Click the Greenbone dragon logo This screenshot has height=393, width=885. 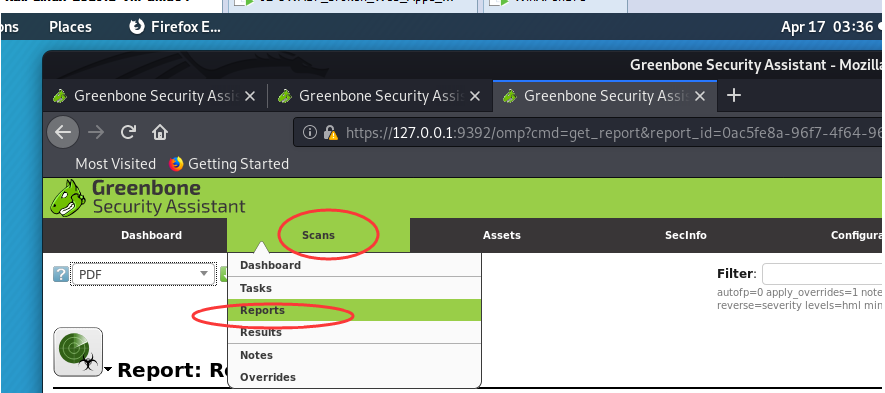pos(68,198)
